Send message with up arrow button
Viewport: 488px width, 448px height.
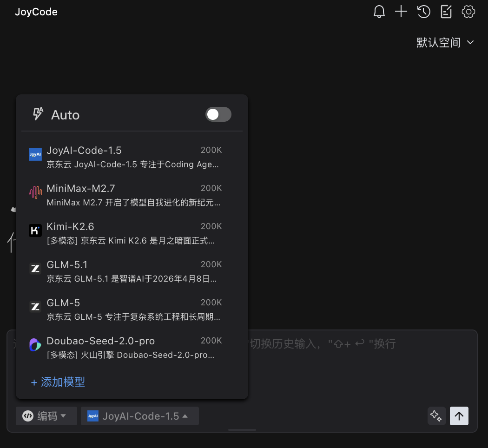(459, 416)
